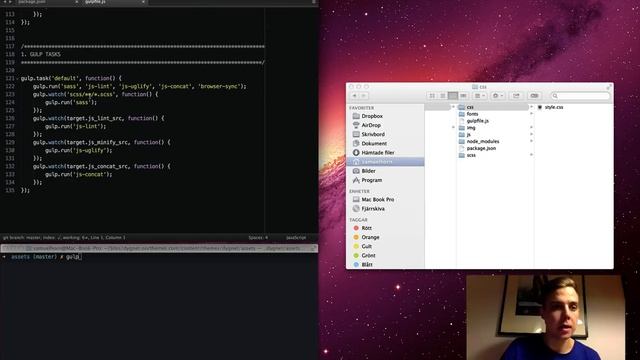Click line 129 js_minify_src watch line
Viewport: 640px width, 360px height.
[x=102, y=142]
